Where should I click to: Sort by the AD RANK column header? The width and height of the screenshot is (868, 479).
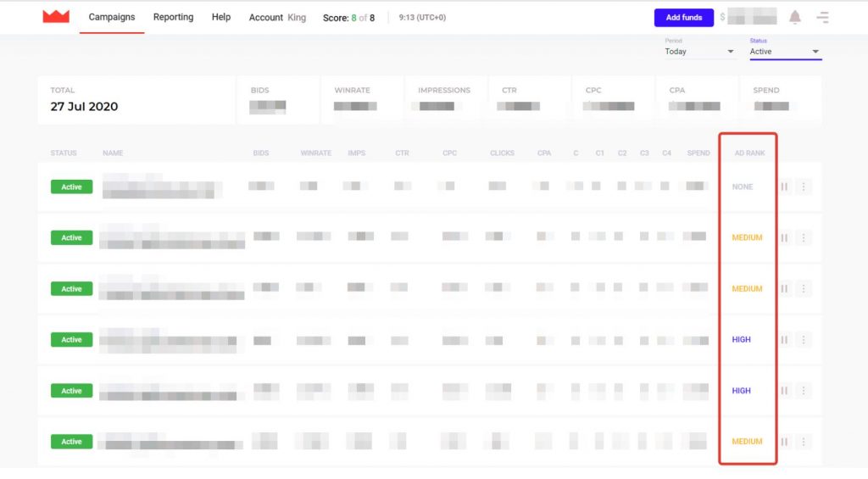coord(749,153)
